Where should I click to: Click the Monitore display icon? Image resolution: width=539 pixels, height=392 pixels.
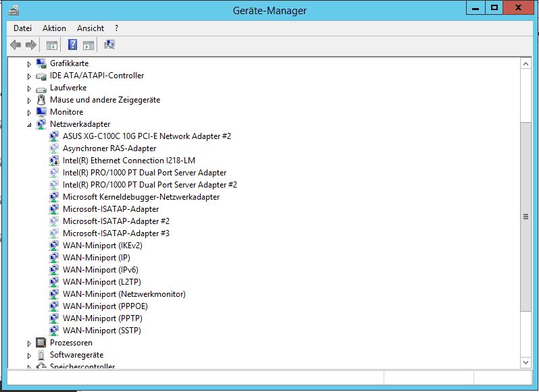point(41,112)
